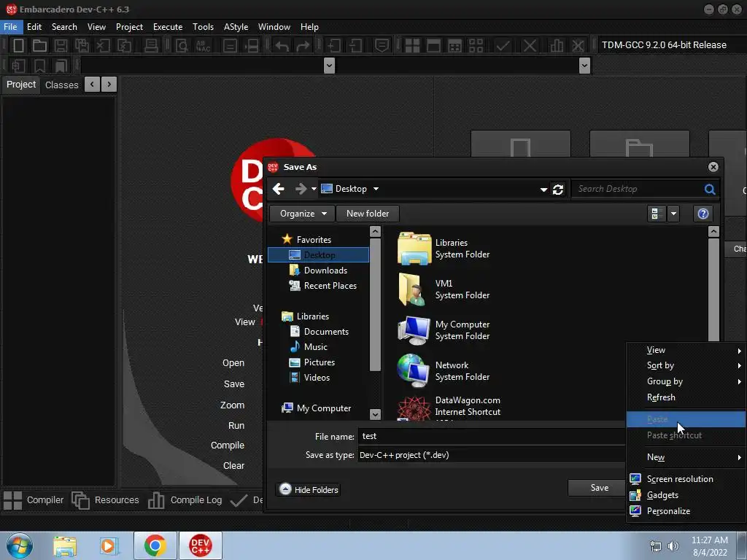Open the first toolbar class combo box

[x=208, y=65]
